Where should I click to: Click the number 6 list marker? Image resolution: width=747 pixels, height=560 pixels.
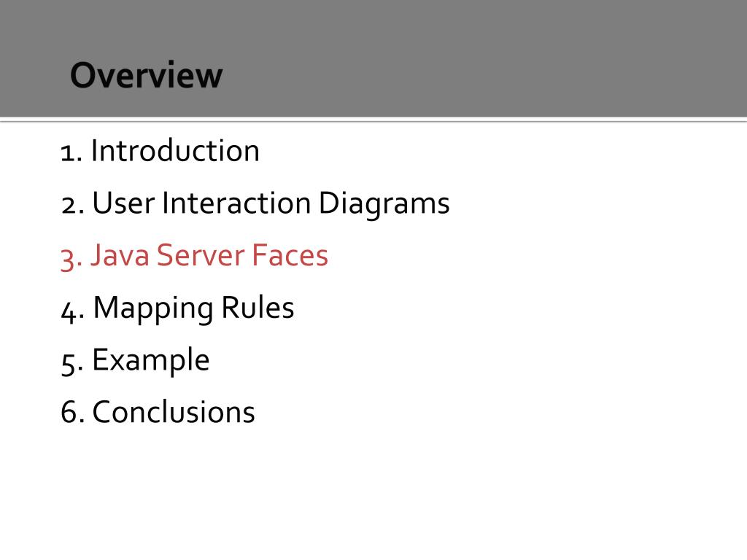(x=73, y=412)
